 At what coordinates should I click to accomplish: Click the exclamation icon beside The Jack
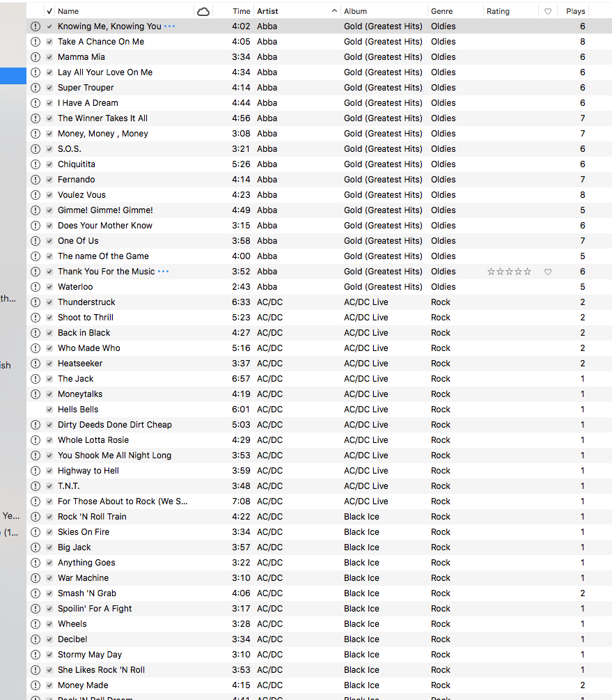click(x=36, y=379)
